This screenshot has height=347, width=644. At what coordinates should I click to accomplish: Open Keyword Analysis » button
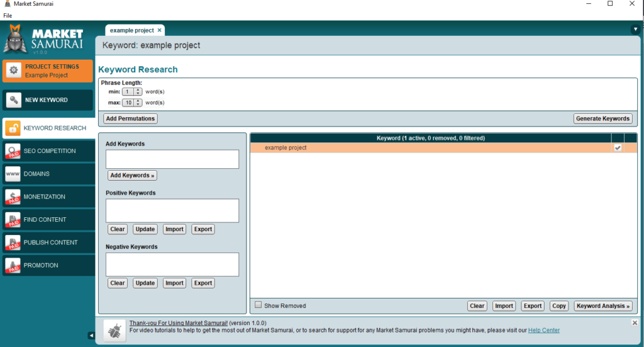click(603, 306)
